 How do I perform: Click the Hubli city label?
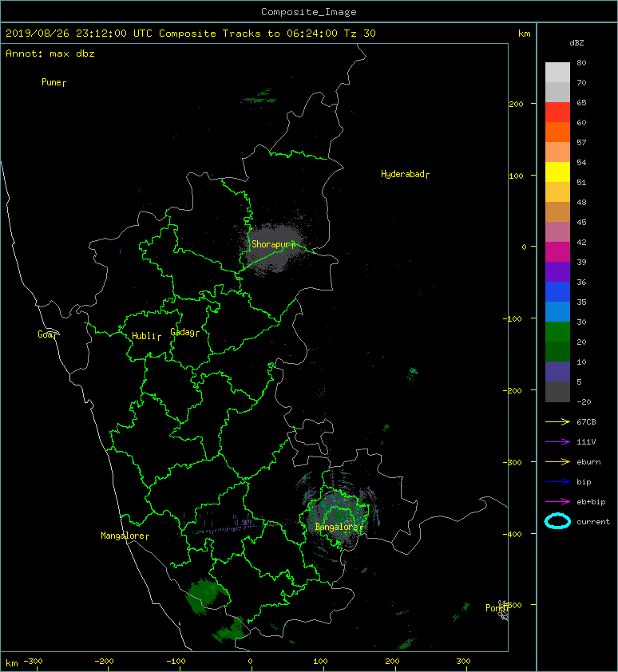pyautogui.click(x=146, y=336)
